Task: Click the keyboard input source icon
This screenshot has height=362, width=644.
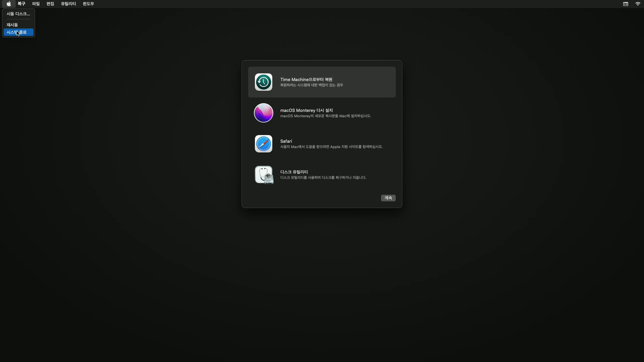Action: pos(625,4)
